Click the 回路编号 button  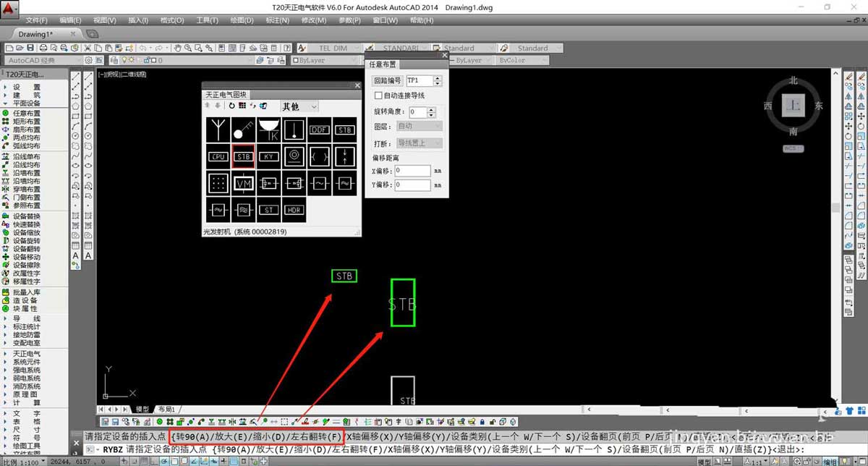387,80
